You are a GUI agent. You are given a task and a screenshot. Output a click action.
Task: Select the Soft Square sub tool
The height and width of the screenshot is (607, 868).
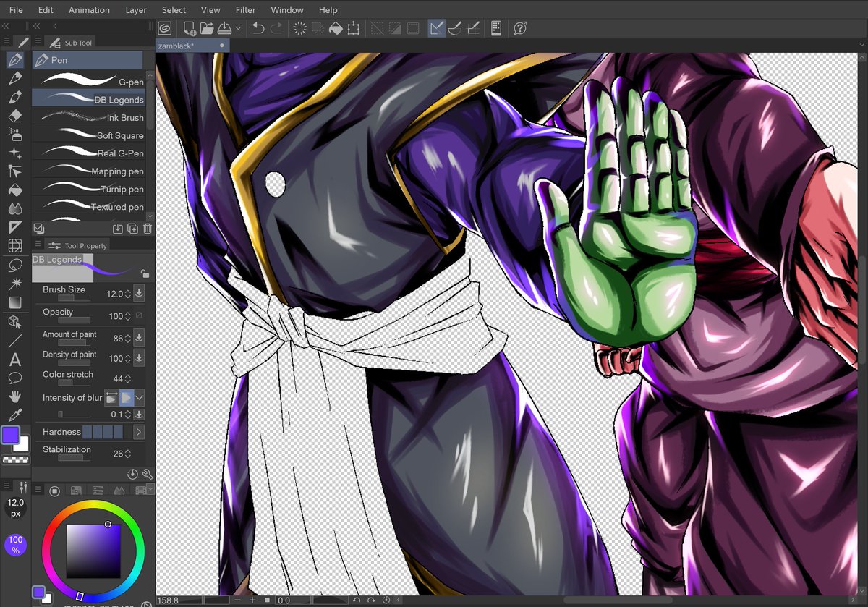[89, 135]
